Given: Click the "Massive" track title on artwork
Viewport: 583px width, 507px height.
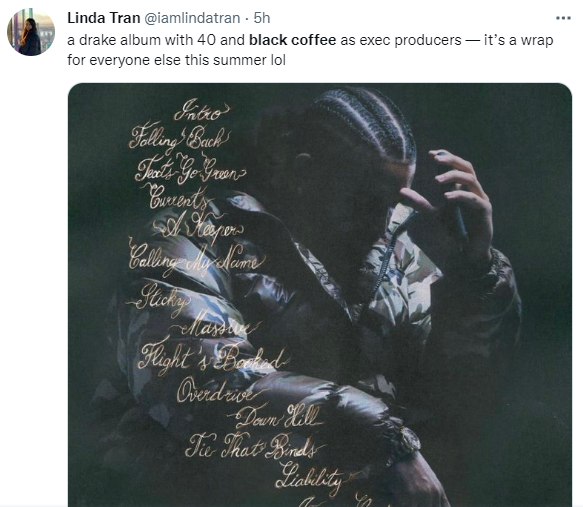Looking at the screenshot, I should 216,325.
